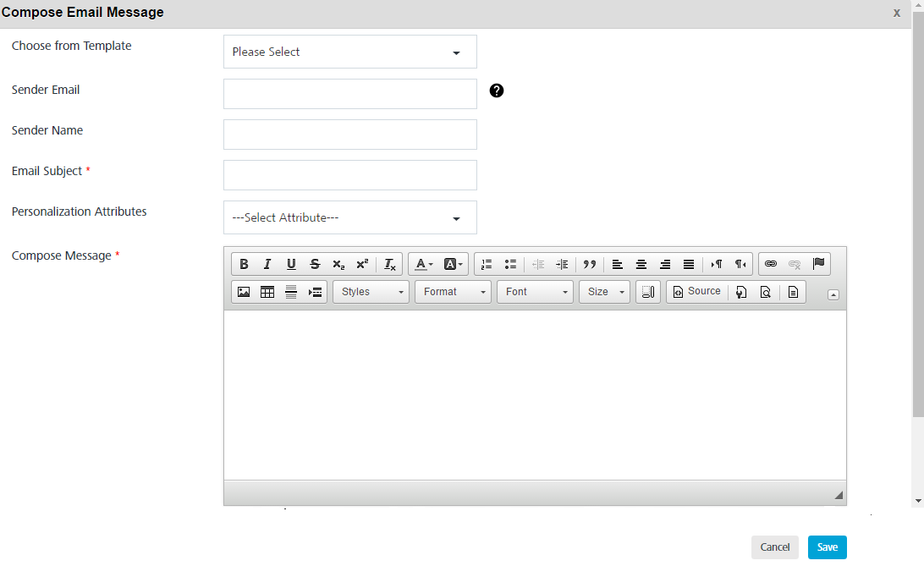The height and width of the screenshot is (566, 924).
Task: Click inside the Email Subject field
Action: click(349, 175)
